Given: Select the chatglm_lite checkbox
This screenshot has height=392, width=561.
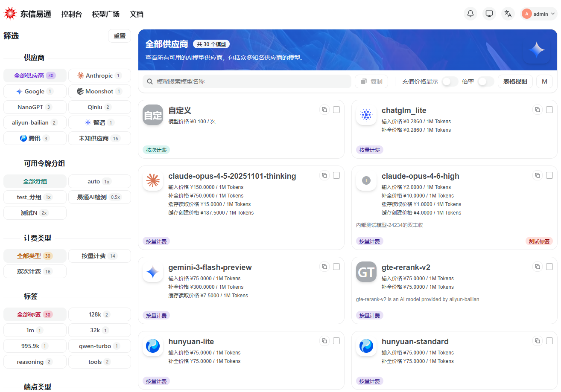Looking at the screenshot, I should (x=549, y=110).
